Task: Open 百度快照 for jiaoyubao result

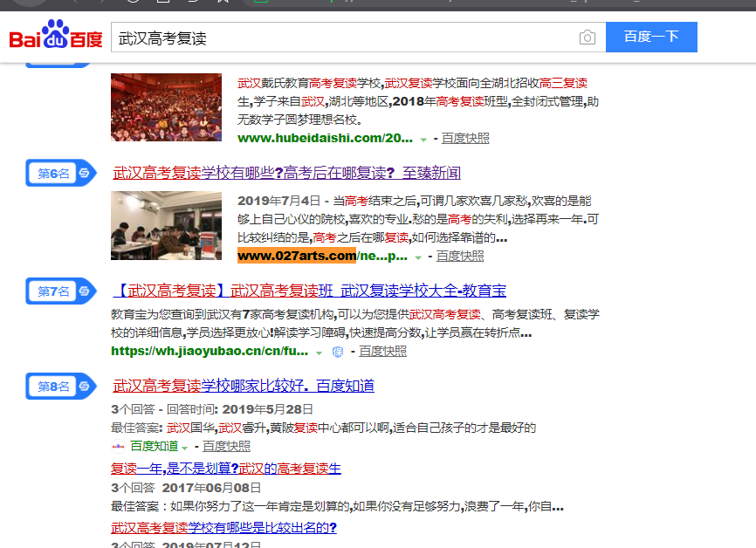Action: click(x=383, y=351)
